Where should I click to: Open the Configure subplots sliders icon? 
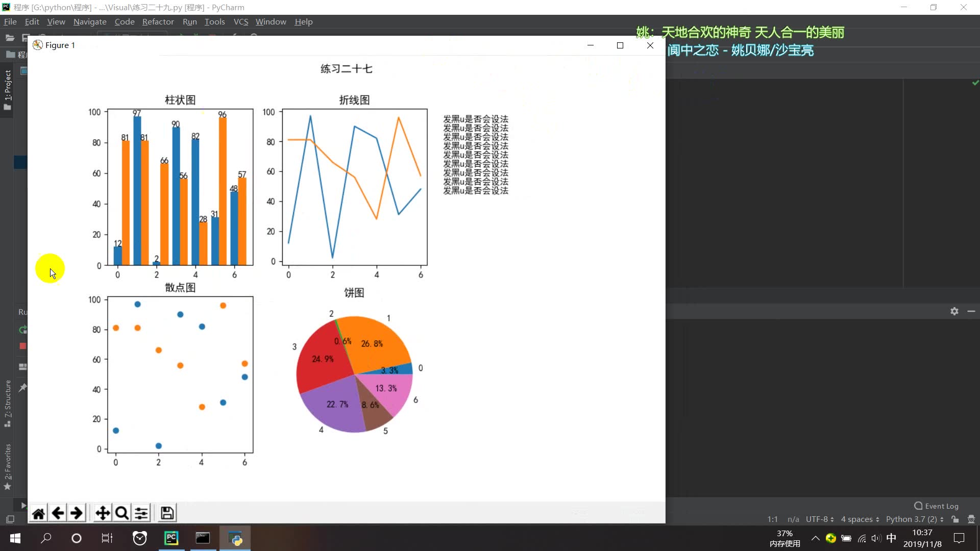[x=141, y=513]
